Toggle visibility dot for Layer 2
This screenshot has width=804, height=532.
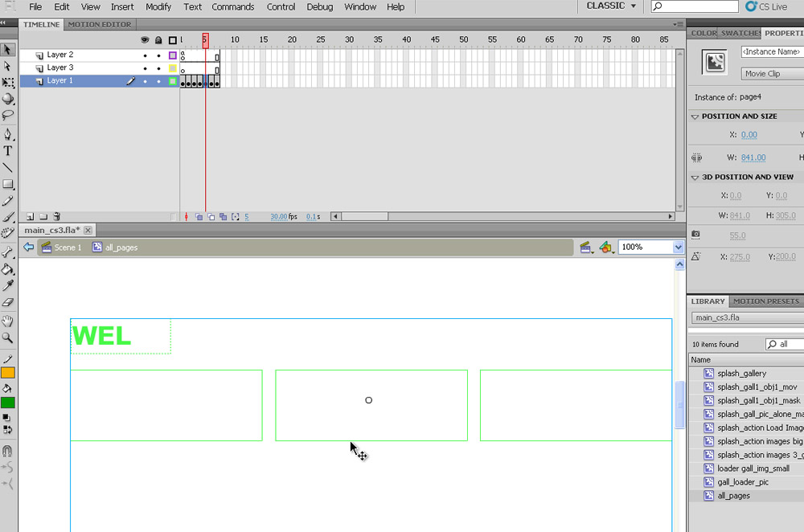(145, 55)
